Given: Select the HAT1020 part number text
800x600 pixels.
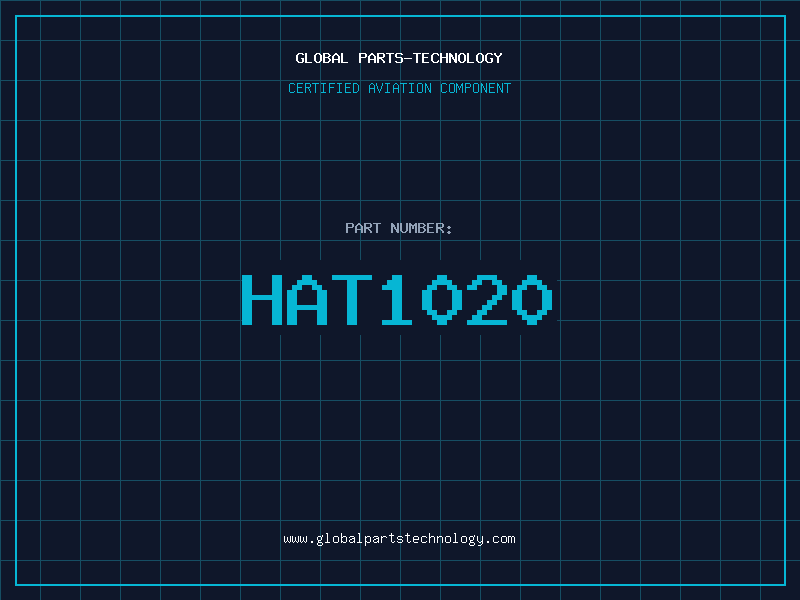Looking at the screenshot, I should tap(397, 301).
